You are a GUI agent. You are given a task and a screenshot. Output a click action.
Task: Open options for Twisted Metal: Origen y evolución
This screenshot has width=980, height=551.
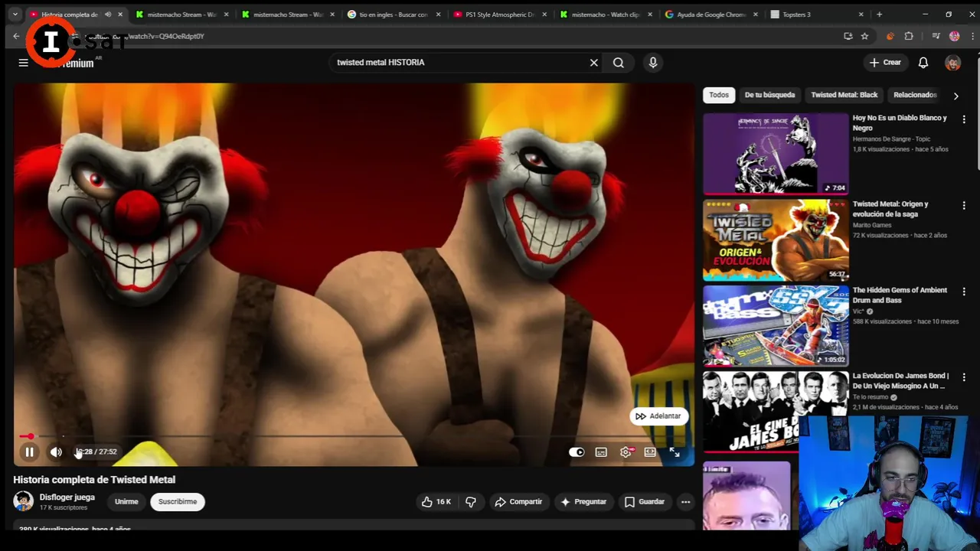(x=964, y=206)
